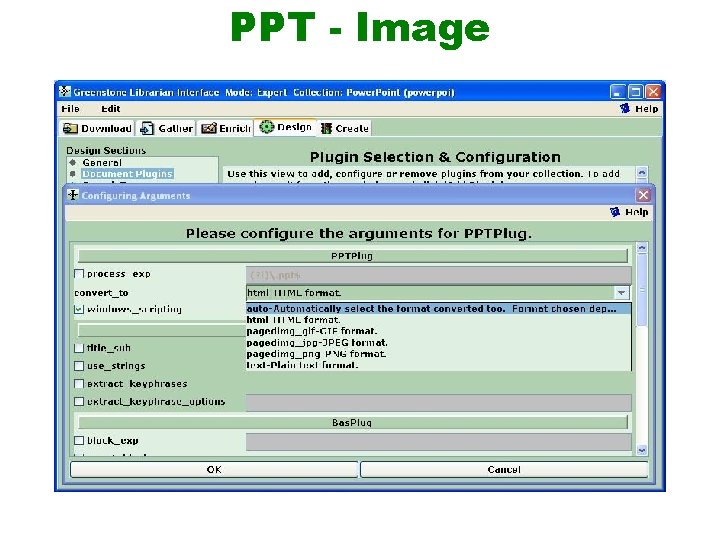Click the arguments list scrollbar thumb
The height and width of the screenshot is (540, 720).
coord(642,290)
